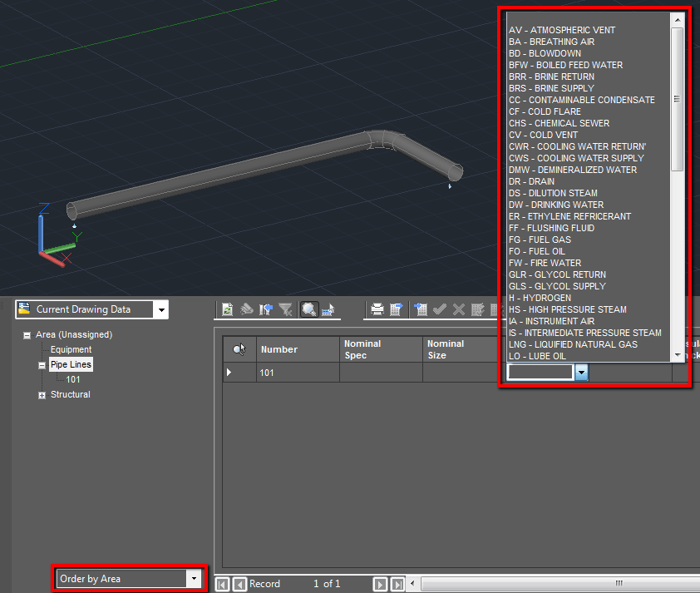Click the dropdown list scroll down arrow

678,355
